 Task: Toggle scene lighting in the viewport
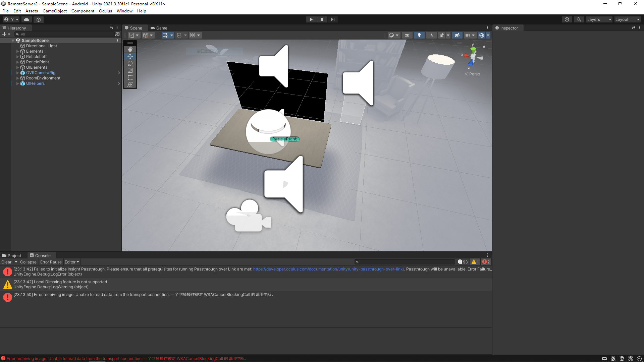tap(419, 35)
